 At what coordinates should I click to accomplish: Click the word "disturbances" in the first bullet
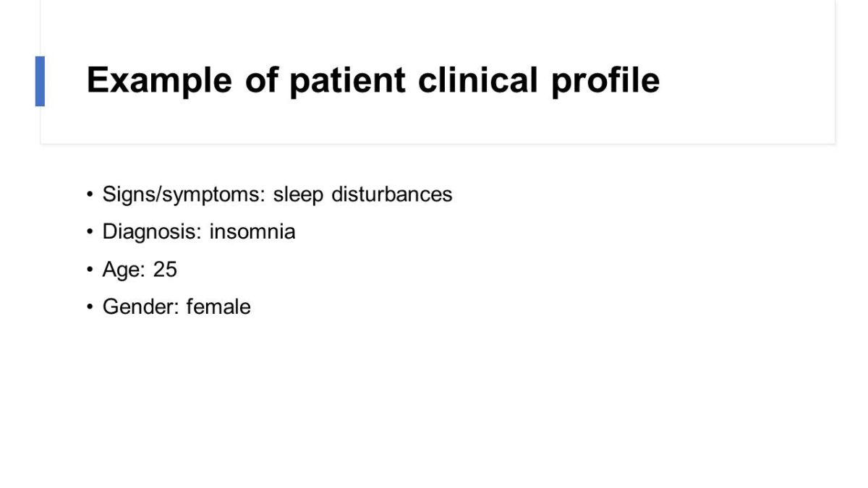(391, 194)
